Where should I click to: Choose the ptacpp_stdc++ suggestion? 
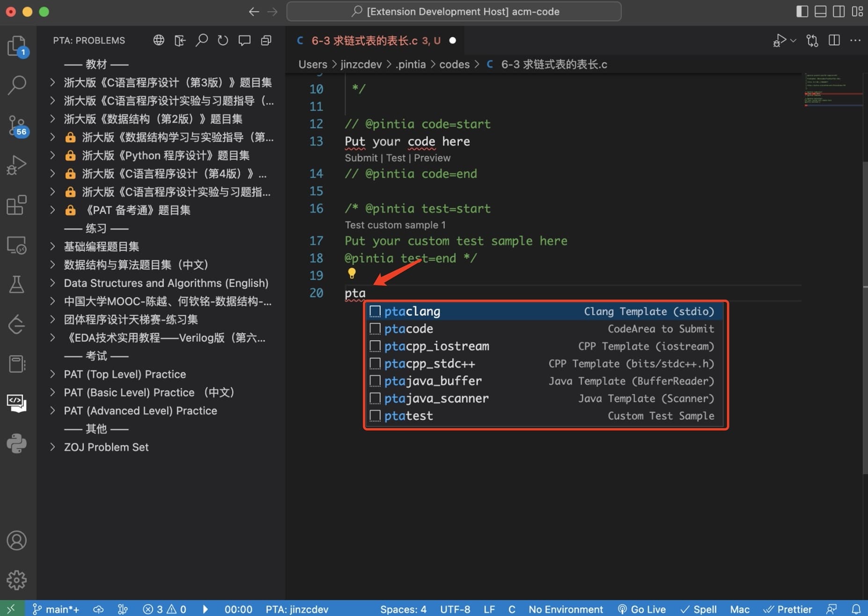[x=544, y=363]
